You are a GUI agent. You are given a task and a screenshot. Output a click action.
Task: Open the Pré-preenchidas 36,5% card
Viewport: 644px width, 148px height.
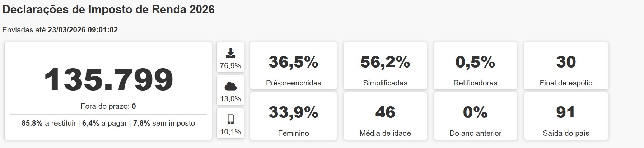(x=293, y=66)
